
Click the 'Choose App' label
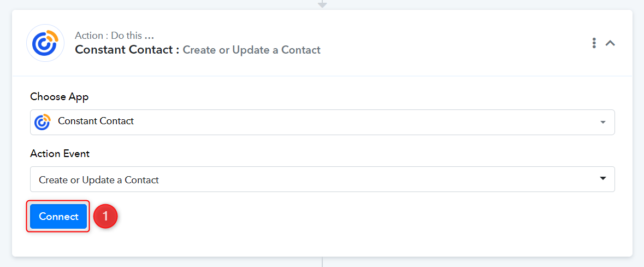click(x=59, y=97)
